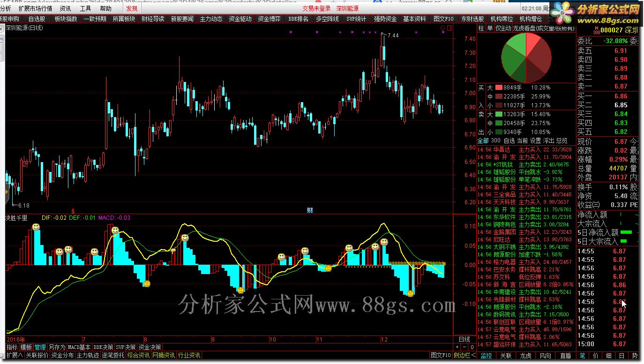Select MACD基本 indicator tab
The width and height of the screenshot is (644, 364).
(x=79, y=347)
